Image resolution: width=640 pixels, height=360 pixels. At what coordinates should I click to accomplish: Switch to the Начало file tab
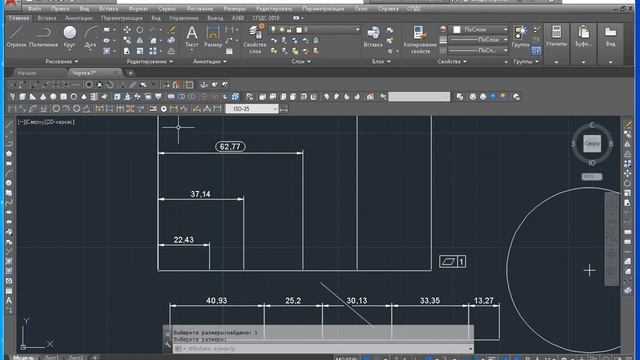click(x=27, y=73)
